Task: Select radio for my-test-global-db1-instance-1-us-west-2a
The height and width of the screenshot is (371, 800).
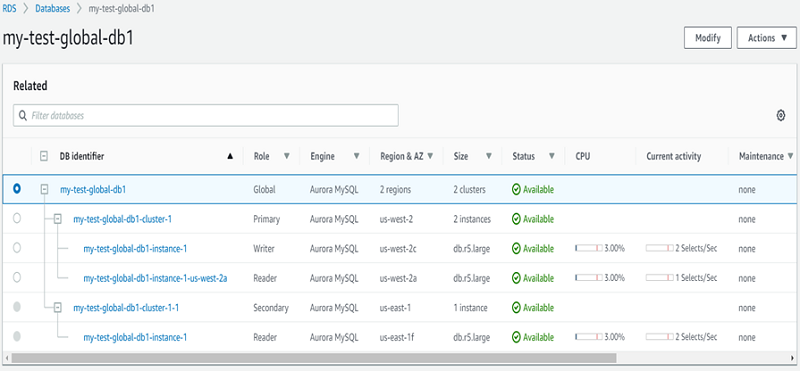Action: [17, 278]
